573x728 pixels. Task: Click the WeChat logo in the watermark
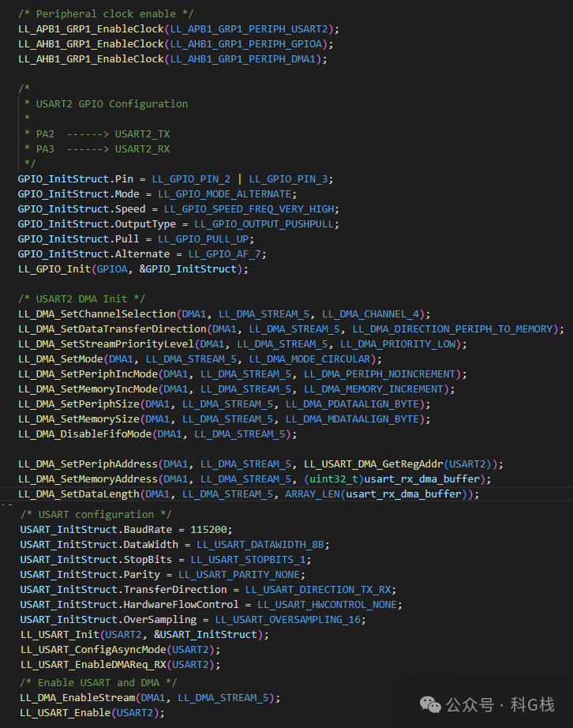coord(430,705)
